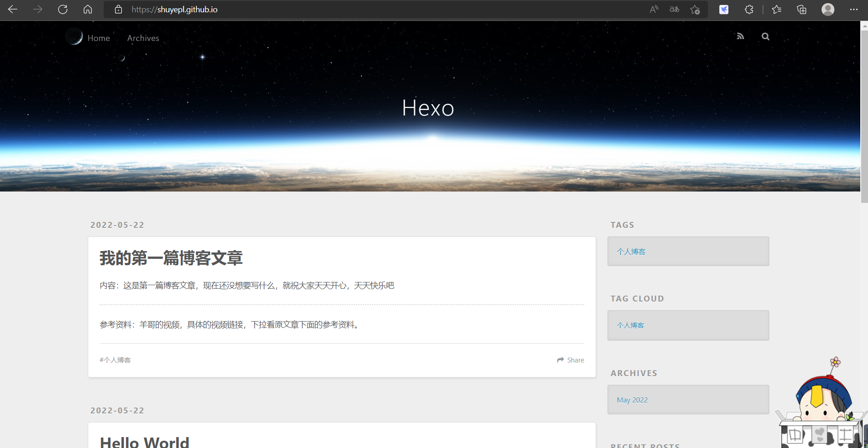The width and height of the screenshot is (868, 448).
Task: Click the RSS feed icon
Action: (x=740, y=36)
